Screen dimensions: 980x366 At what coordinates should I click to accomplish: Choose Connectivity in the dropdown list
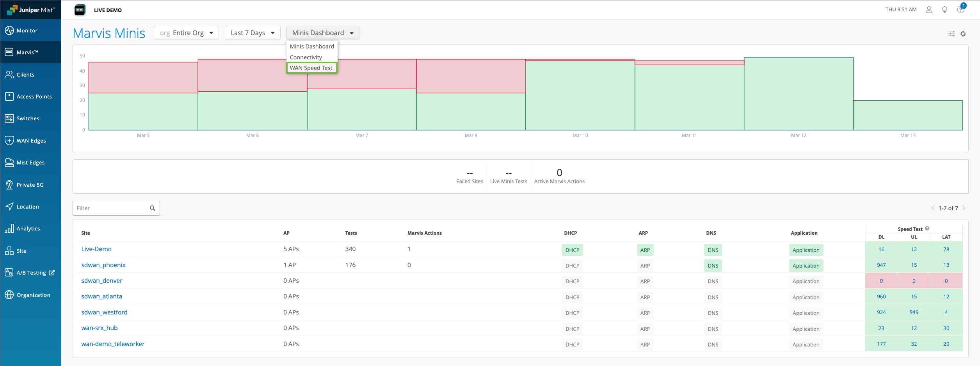pos(306,57)
